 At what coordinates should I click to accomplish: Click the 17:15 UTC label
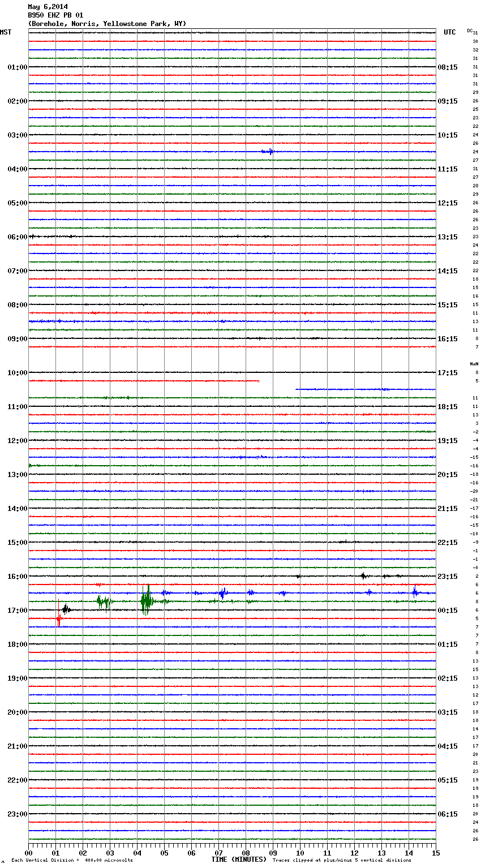point(448,373)
